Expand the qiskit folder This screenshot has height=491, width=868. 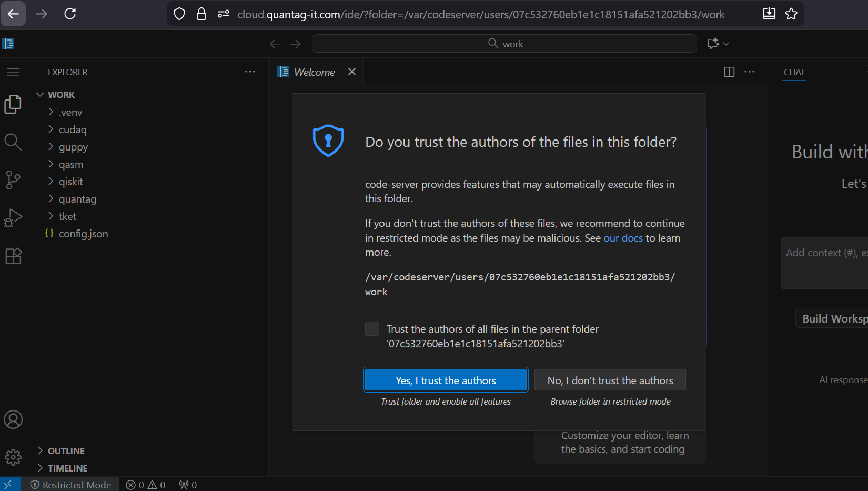(x=70, y=182)
